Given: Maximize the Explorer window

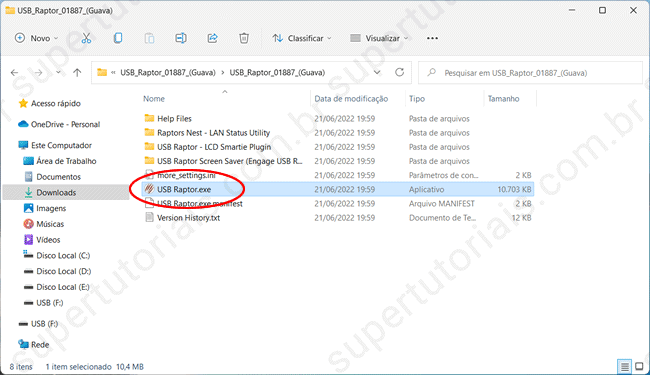Looking at the screenshot, I should [x=602, y=10].
